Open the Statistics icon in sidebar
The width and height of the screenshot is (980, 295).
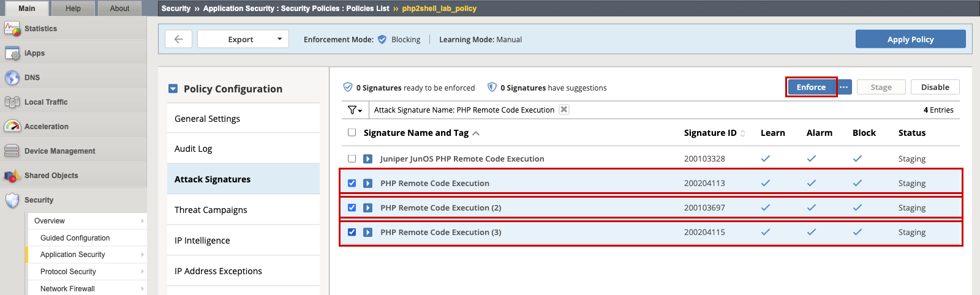(x=12, y=29)
